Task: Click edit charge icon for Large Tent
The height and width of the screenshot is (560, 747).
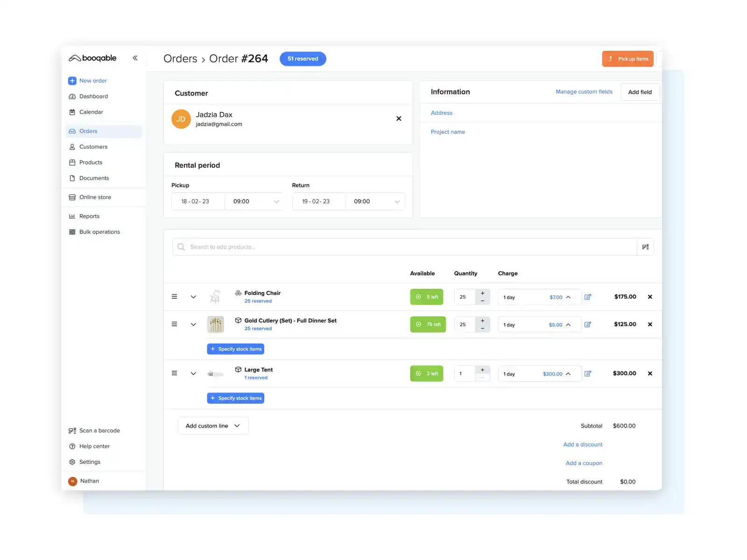Action: (x=588, y=373)
